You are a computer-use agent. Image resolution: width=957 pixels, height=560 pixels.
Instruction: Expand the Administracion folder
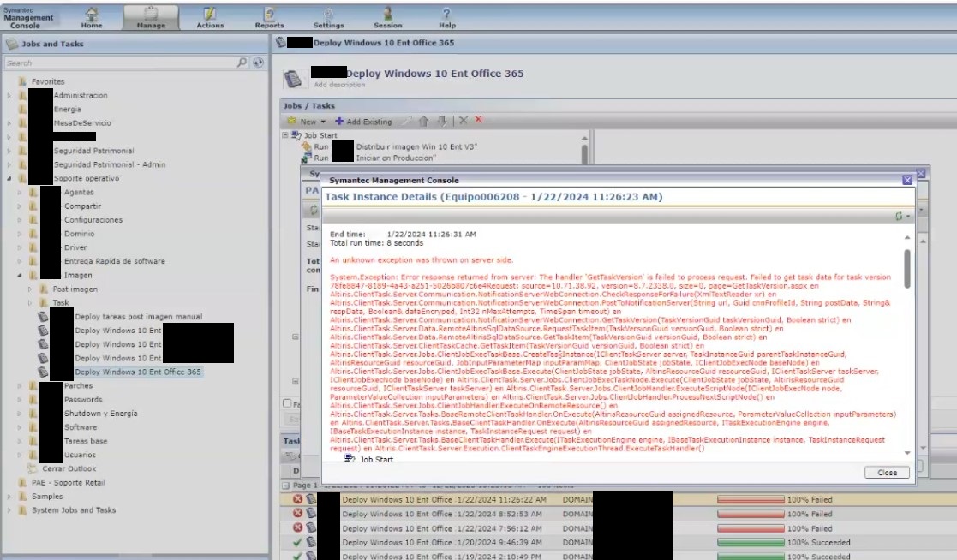(9, 96)
